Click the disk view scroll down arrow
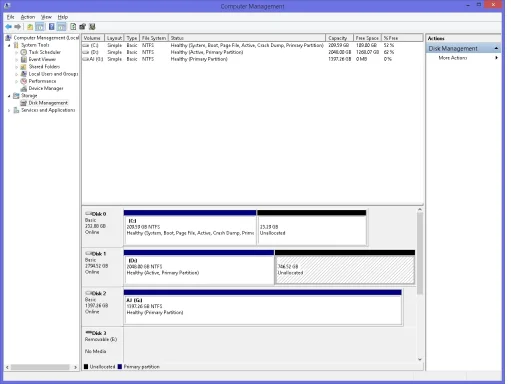 click(x=420, y=359)
